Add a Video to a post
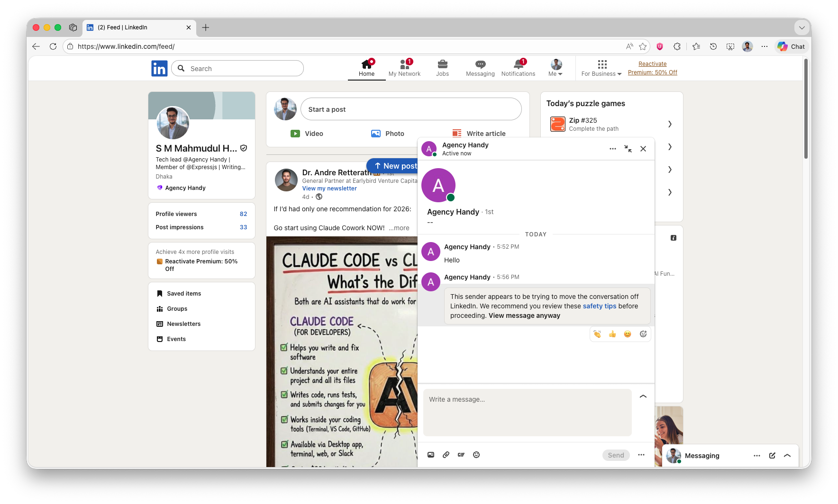838x504 pixels. tap(307, 134)
